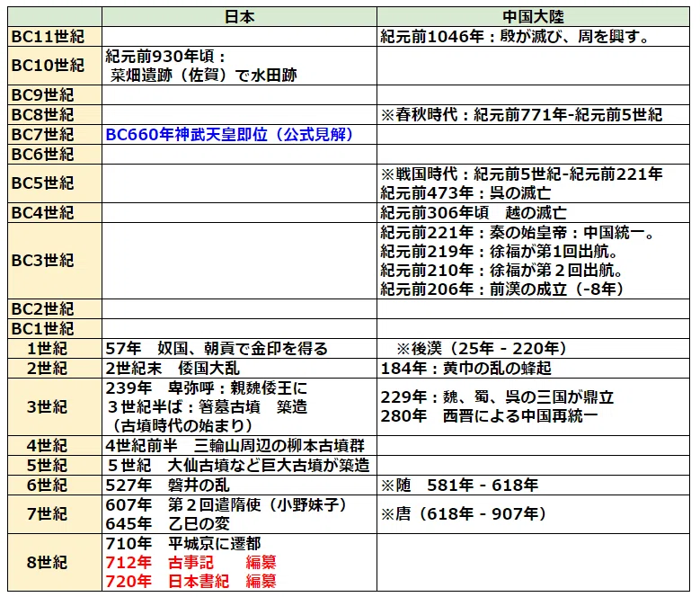
Task: Select 2世紀末 倭国大乱 text
Action: [x=173, y=369]
